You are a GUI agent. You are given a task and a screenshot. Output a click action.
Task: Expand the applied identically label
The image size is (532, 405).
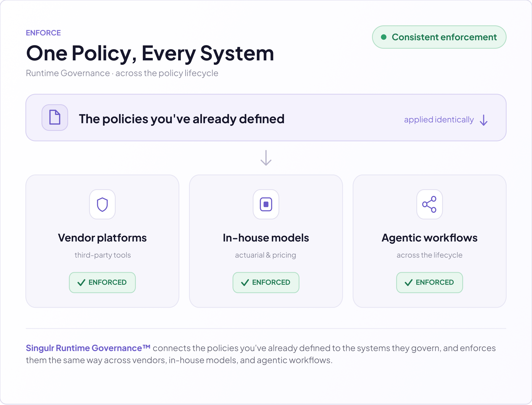[439, 120]
